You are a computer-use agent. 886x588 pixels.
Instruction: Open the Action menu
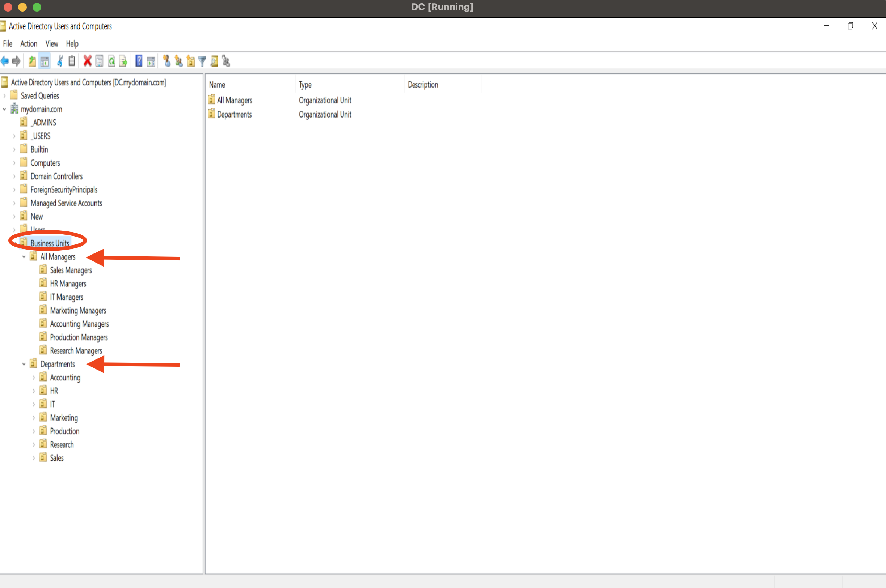click(x=29, y=43)
